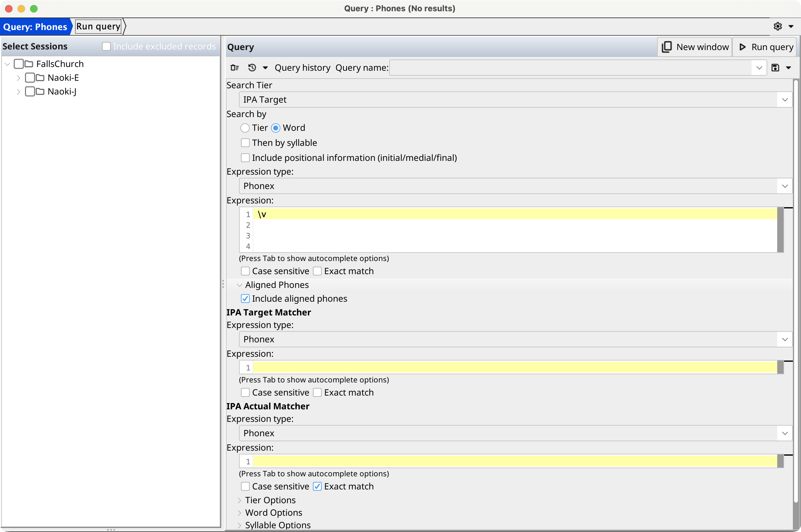The image size is (801, 532).
Task: Enable Then by syllable checkbox
Action: [x=245, y=142]
